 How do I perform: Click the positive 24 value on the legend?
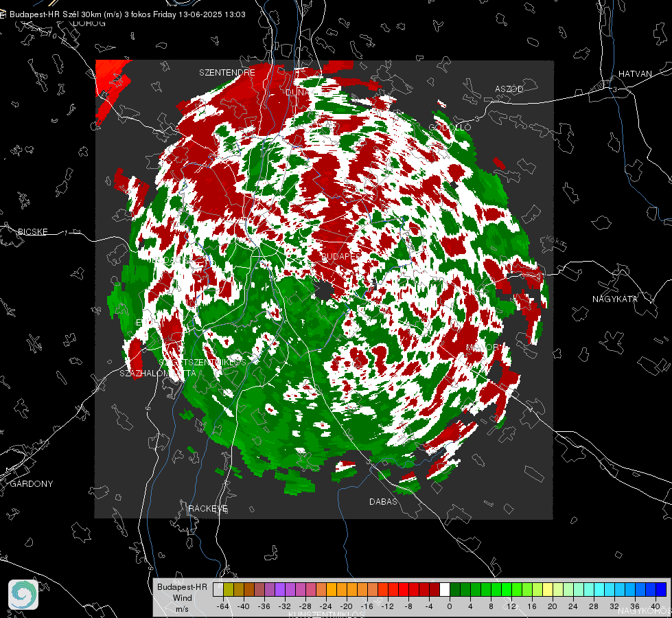573,606
